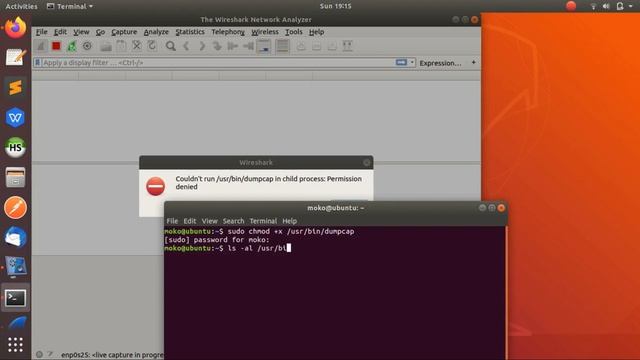
Task: Zoom out Wireshark packet text
Action: 316,46
